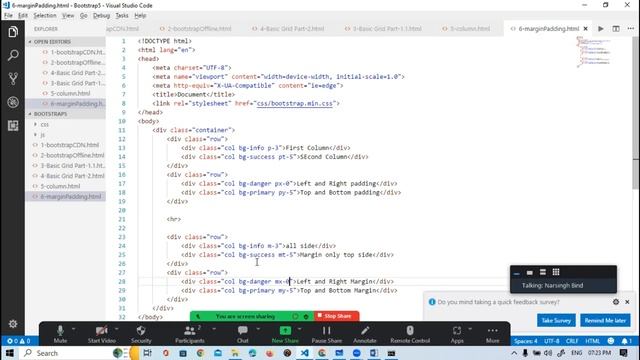The image size is (640, 360).
Task: Open Source Control view in activity bar
Action: [x=13, y=78]
